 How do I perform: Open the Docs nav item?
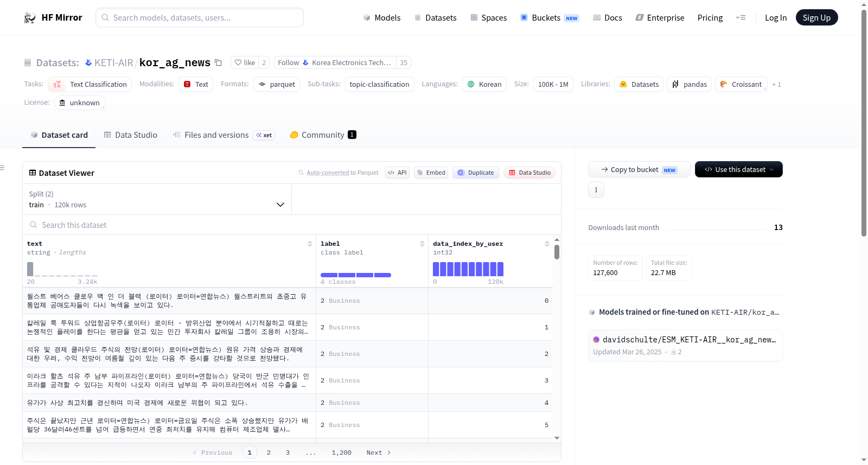click(x=608, y=17)
